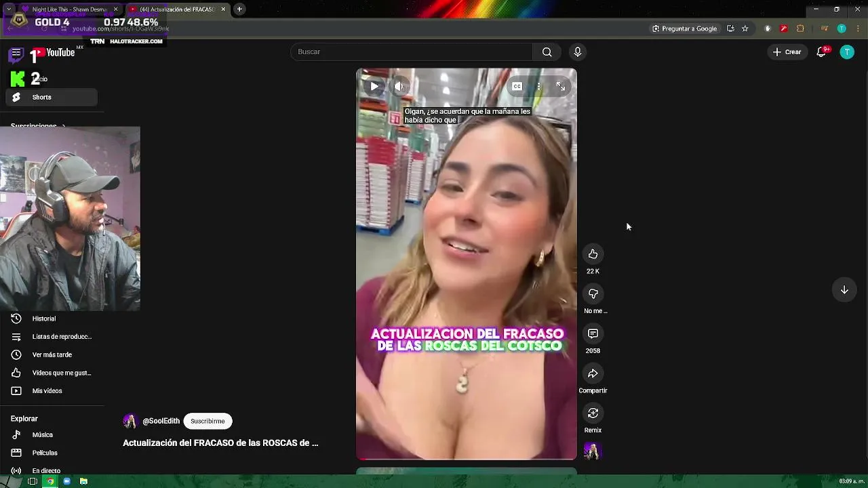Viewport: 868px width, 488px height.
Task: Subscribe with the Suscribirme button
Action: click(x=208, y=421)
